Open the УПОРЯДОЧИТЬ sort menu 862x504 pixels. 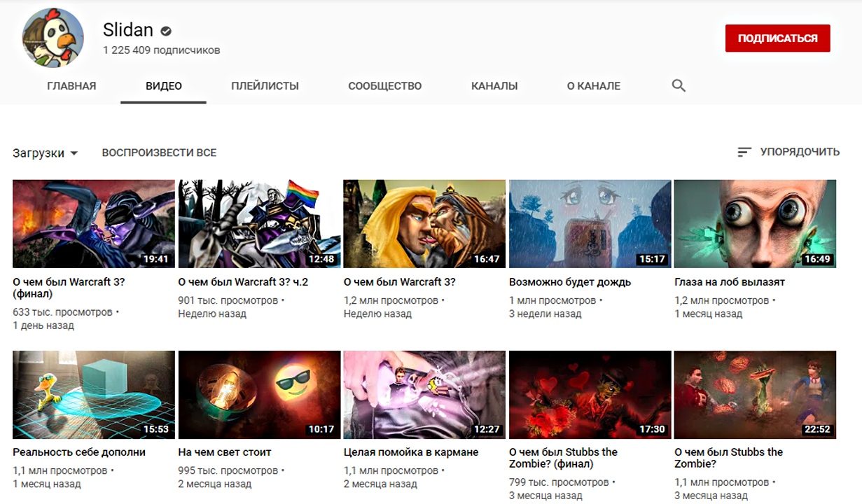point(799,152)
